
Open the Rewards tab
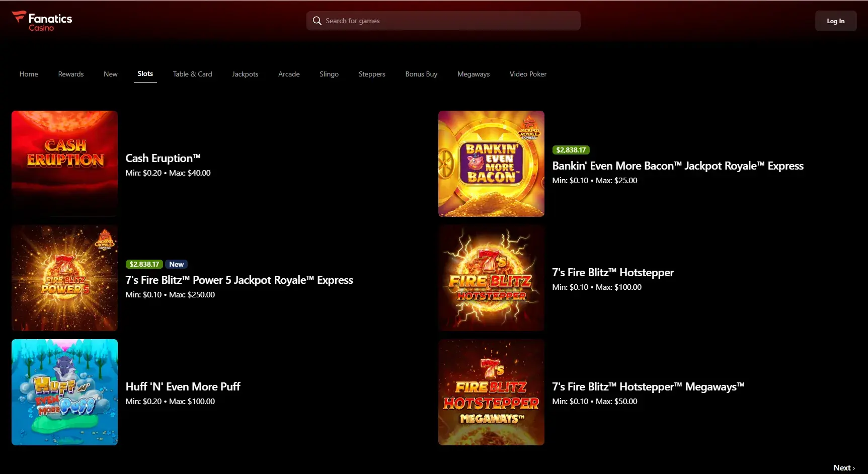pos(71,74)
